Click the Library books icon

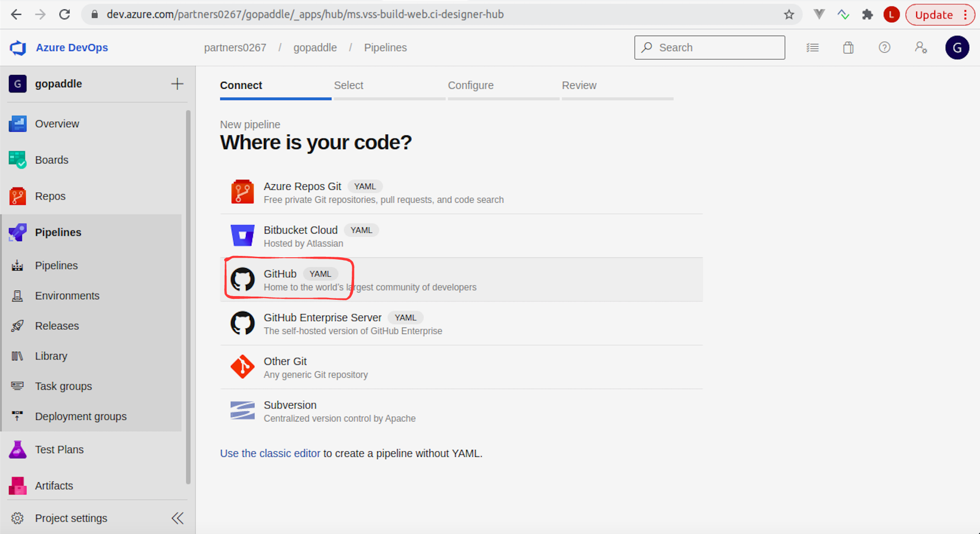[x=18, y=356]
